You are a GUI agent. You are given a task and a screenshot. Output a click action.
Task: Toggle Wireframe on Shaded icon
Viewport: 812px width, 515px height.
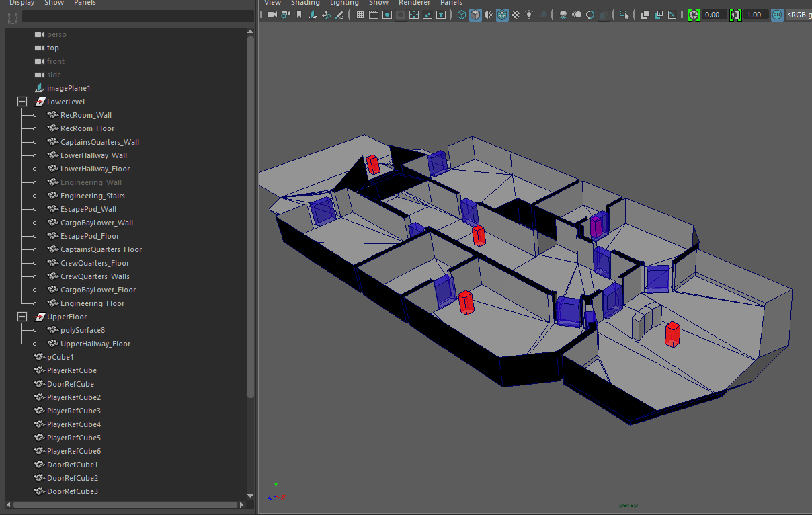click(x=503, y=15)
